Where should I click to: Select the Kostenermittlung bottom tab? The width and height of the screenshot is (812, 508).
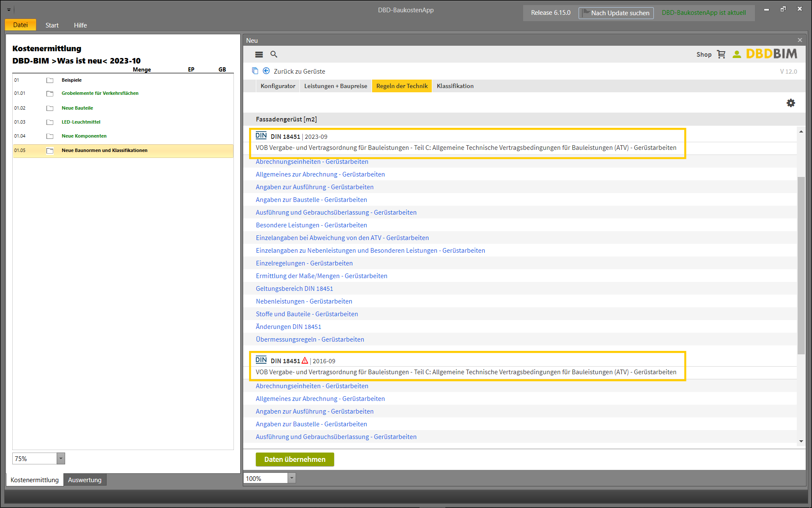point(35,480)
